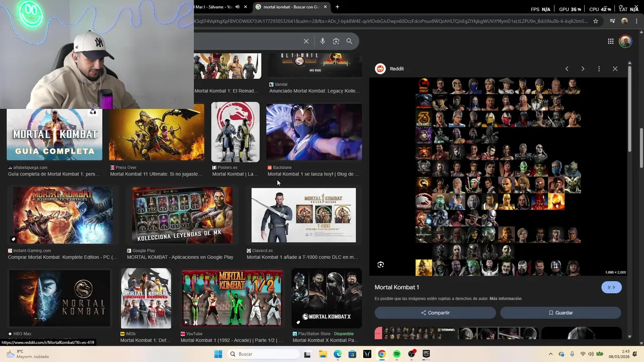Image resolution: width=644 pixels, height=362 pixels.
Task: Search inside image with Lens icon
Action: pyautogui.click(x=381, y=264)
